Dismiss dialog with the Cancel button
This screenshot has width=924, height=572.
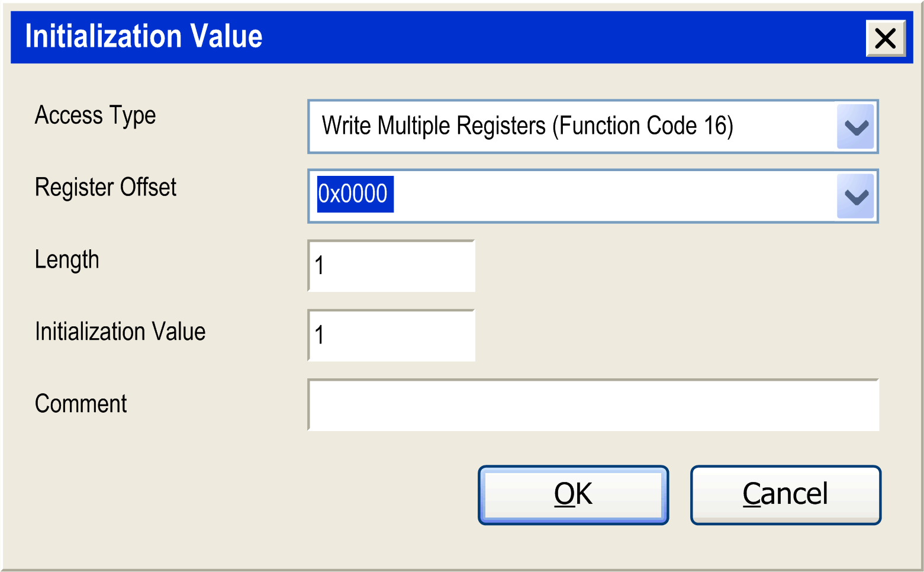[x=785, y=495]
